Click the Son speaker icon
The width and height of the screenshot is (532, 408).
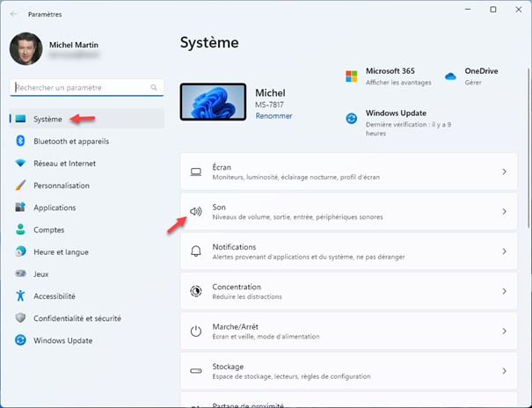[196, 212]
